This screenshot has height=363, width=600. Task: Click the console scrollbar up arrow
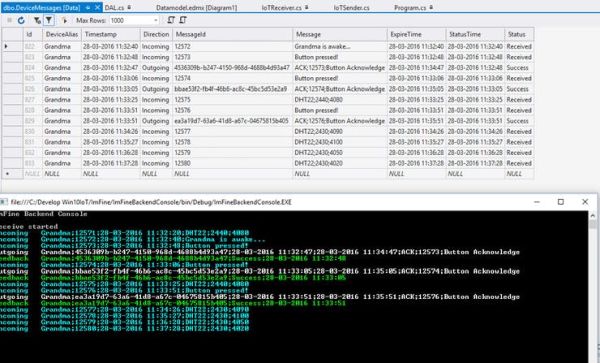click(x=593, y=215)
